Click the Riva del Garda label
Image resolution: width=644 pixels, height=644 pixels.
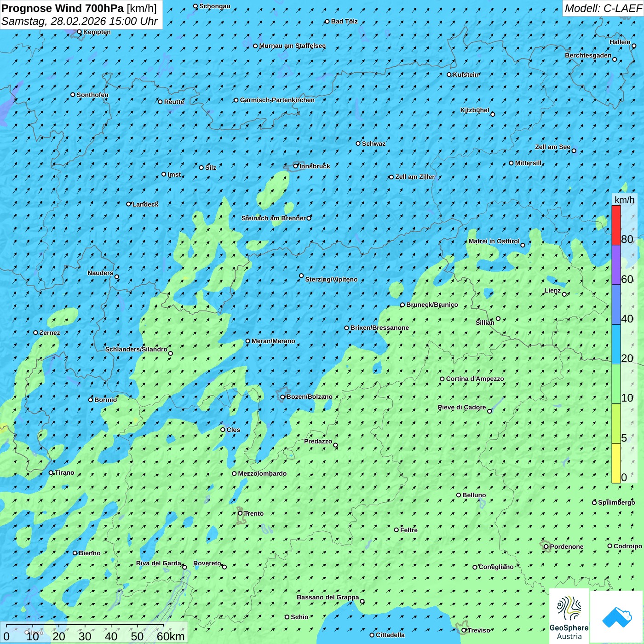click(159, 563)
